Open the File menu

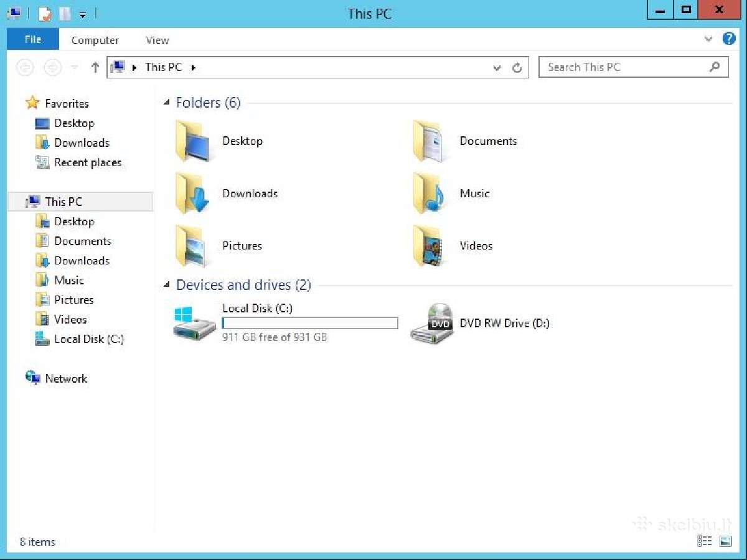click(x=33, y=39)
